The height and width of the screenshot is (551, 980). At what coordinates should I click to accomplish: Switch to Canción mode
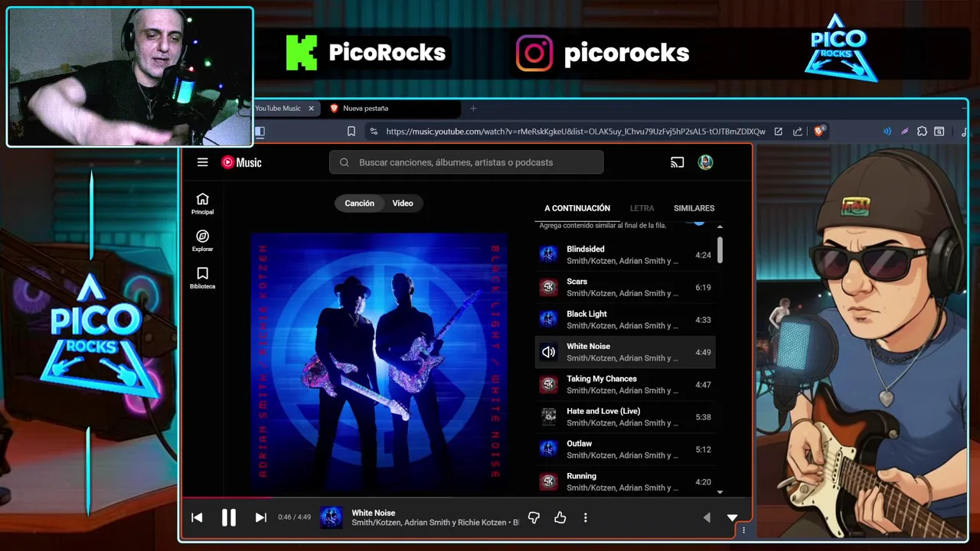(359, 204)
